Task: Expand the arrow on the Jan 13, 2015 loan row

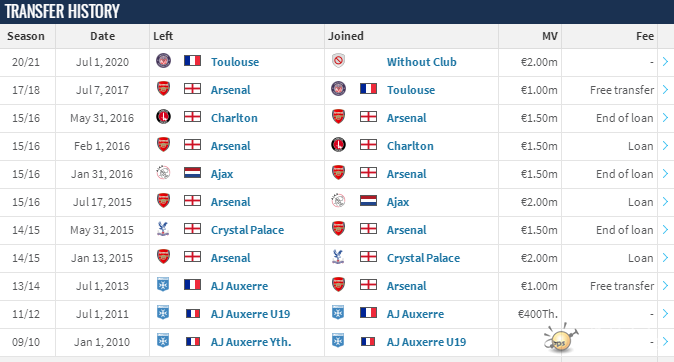Action: tap(665, 258)
